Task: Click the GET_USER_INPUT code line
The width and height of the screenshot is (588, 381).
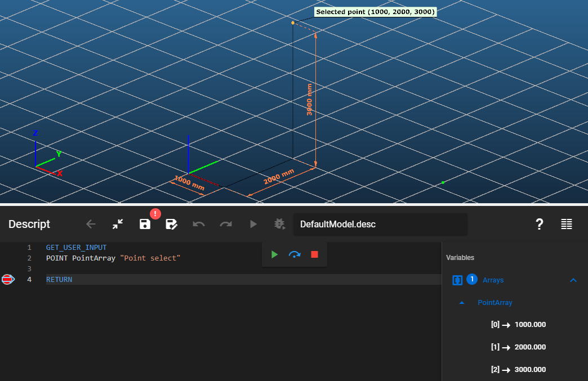Action: [76, 247]
